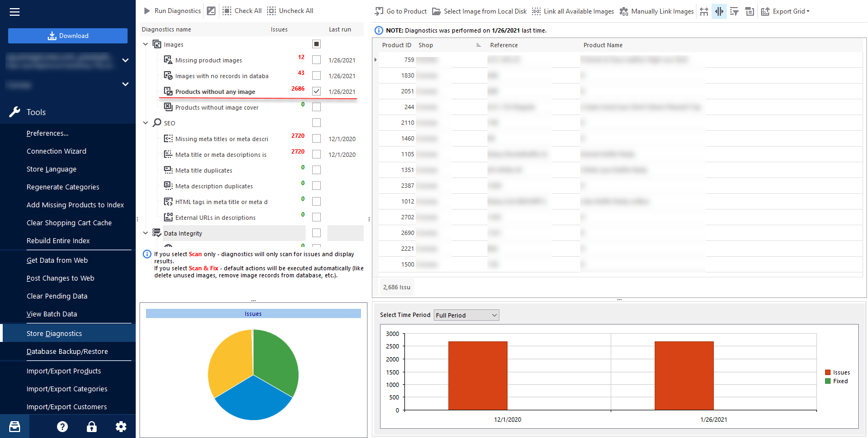Click the Uncheck All button
Image resolution: width=868 pixels, height=438 pixels.
coord(290,11)
